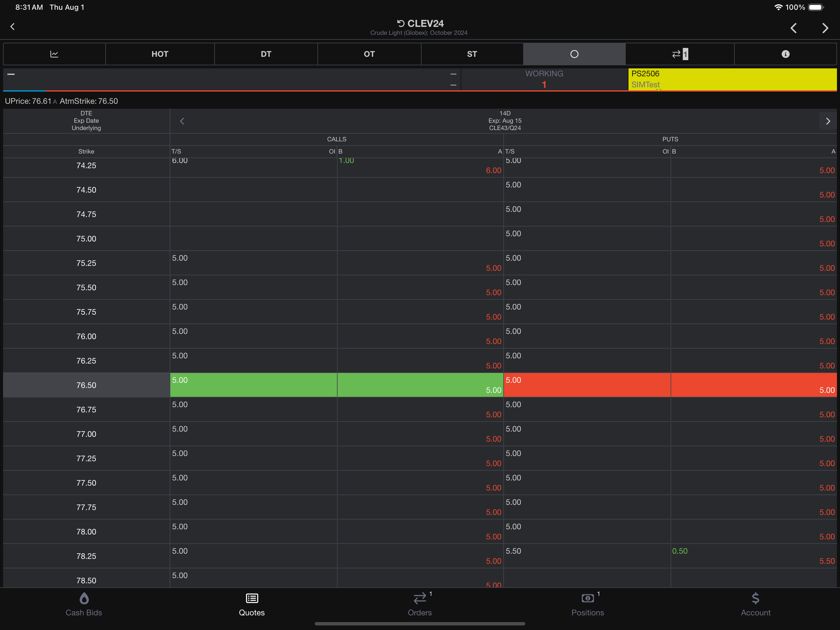Image resolution: width=840 pixels, height=630 pixels.
Task: Tap the put ask 5.50 at 78.25
Action: [x=827, y=561]
